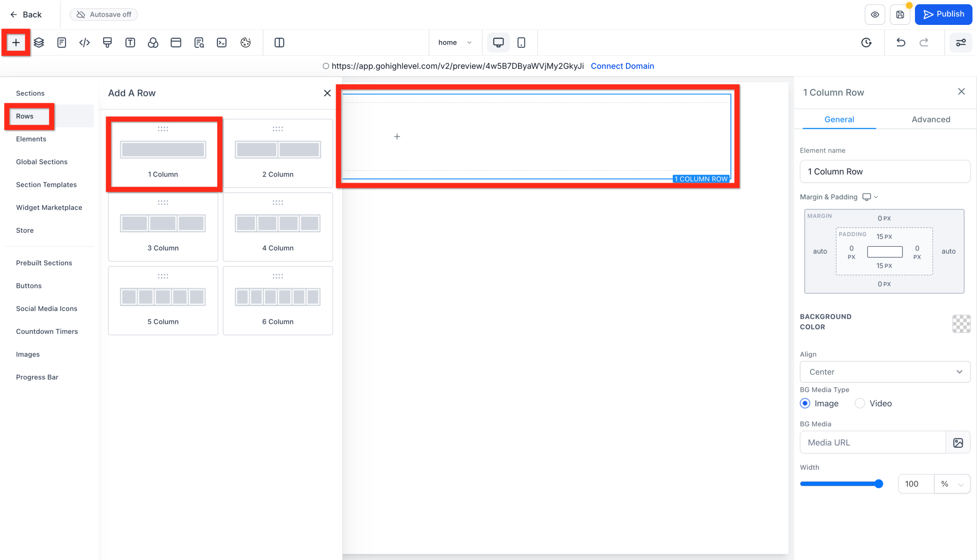This screenshot has width=977, height=560.
Task: Switch to mobile preview mode
Action: tap(522, 42)
